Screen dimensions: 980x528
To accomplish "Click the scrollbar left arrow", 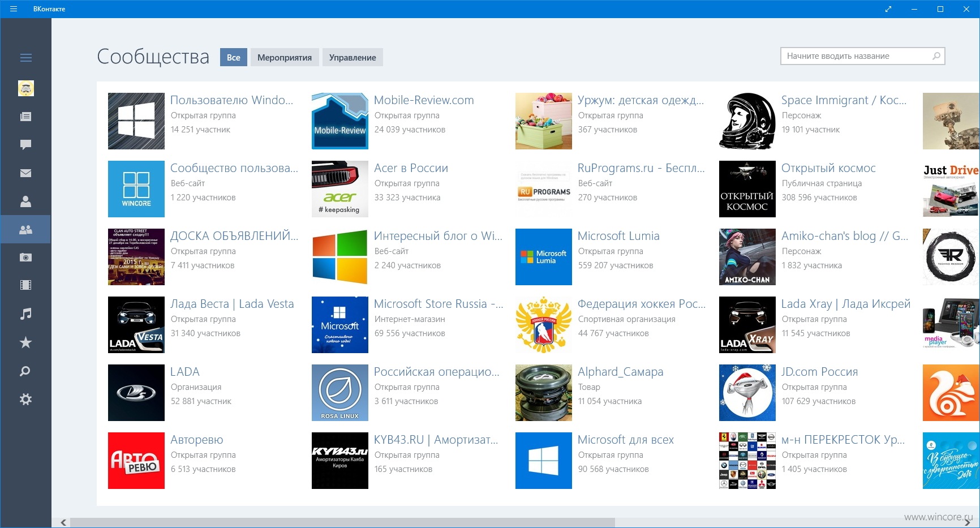I will click(x=63, y=522).
